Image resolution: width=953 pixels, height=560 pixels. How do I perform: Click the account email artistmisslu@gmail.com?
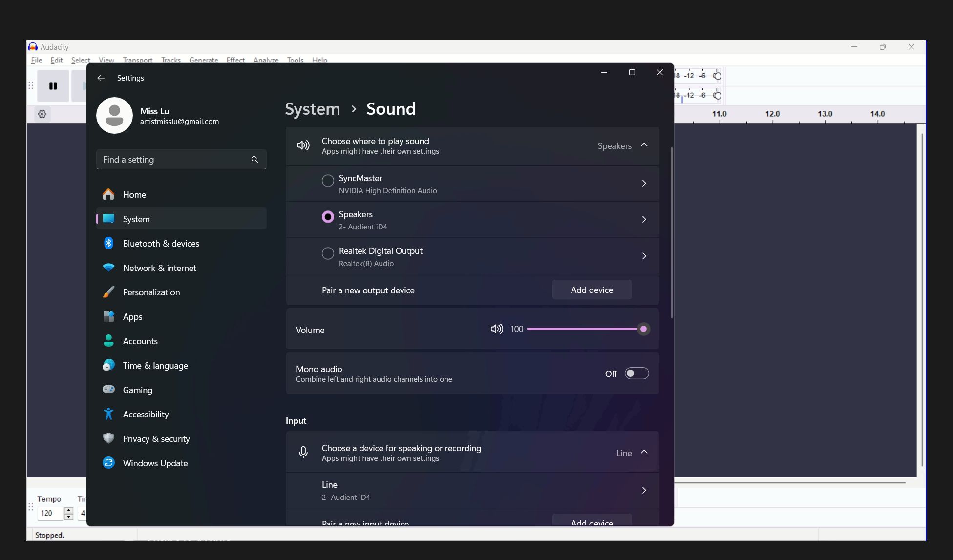coord(179,122)
